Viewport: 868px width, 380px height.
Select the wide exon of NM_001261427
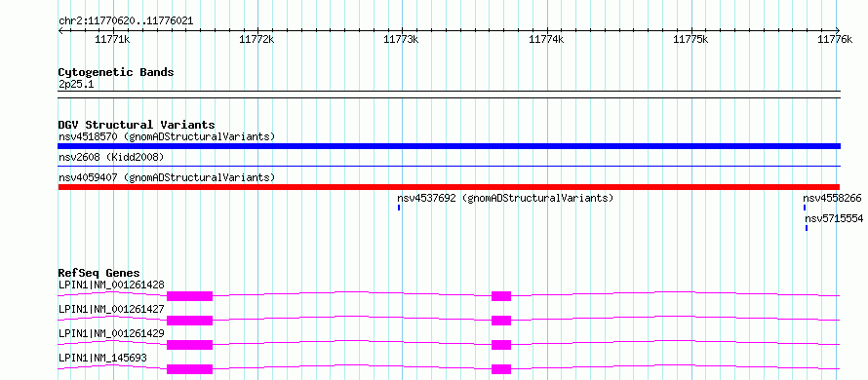[x=190, y=321]
